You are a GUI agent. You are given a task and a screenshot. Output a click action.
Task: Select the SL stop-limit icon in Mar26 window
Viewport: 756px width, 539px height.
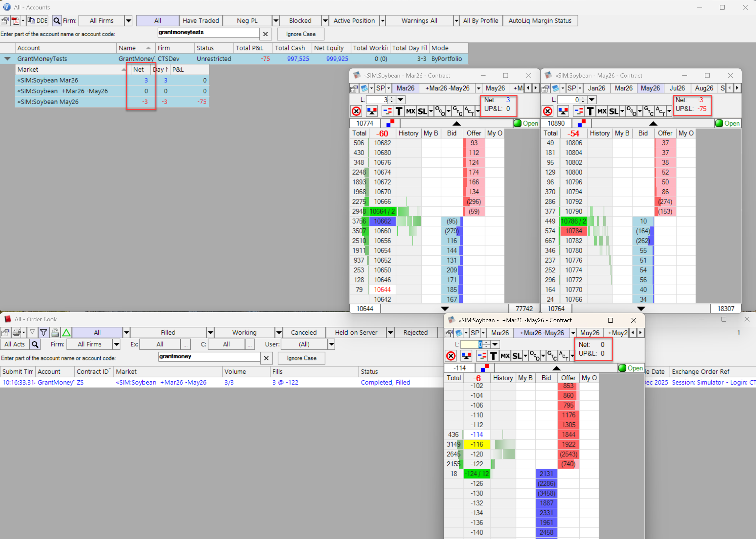(422, 111)
